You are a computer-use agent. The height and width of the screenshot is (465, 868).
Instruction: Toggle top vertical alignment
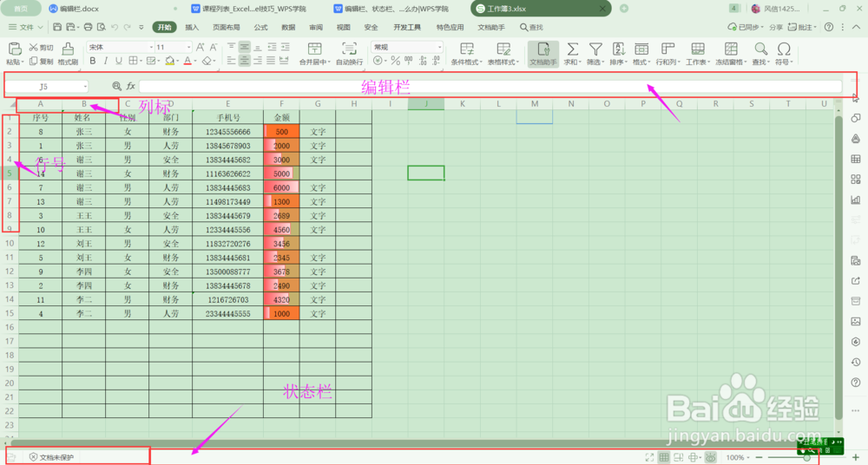click(232, 47)
